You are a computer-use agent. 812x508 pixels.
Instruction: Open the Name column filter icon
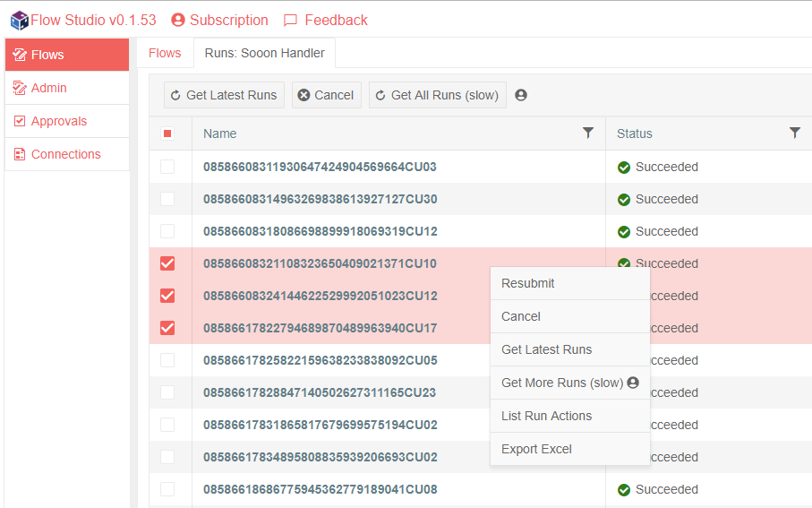click(587, 133)
